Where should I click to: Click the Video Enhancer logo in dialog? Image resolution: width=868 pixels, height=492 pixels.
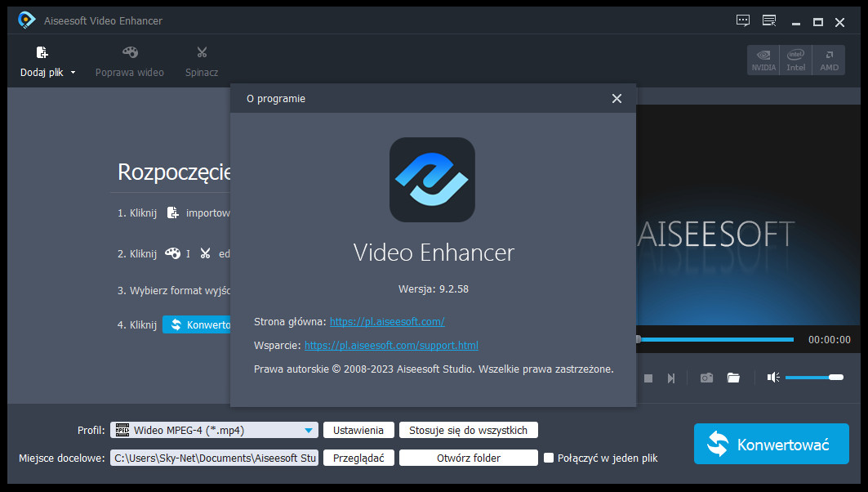pyautogui.click(x=432, y=180)
